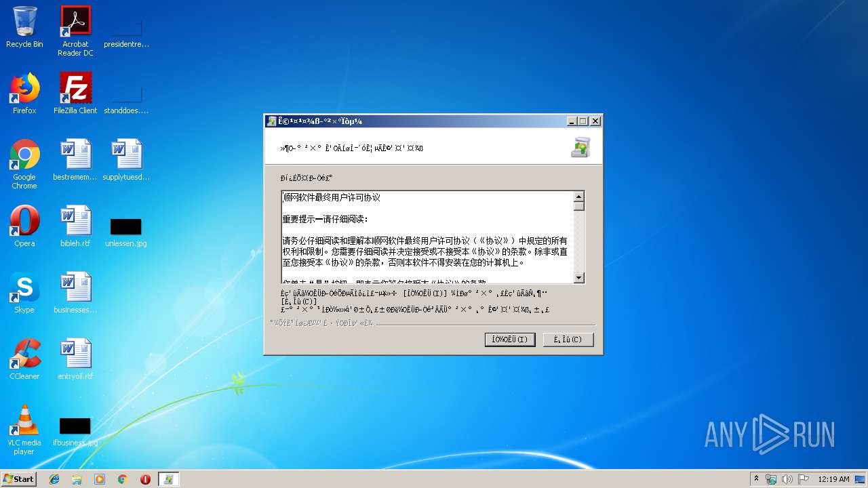
Task: Click the Chrome taskbar icon
Action: pyautogui.click(x=123, y=479)
